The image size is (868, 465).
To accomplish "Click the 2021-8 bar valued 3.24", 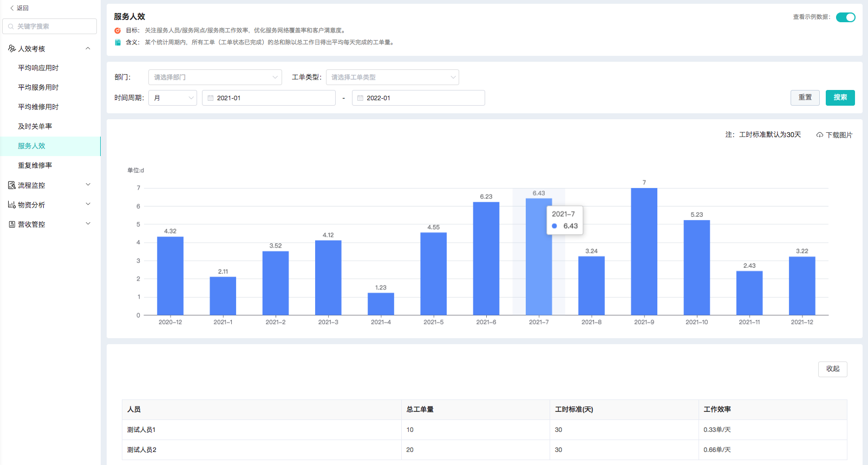I will (x=591, y=286).
